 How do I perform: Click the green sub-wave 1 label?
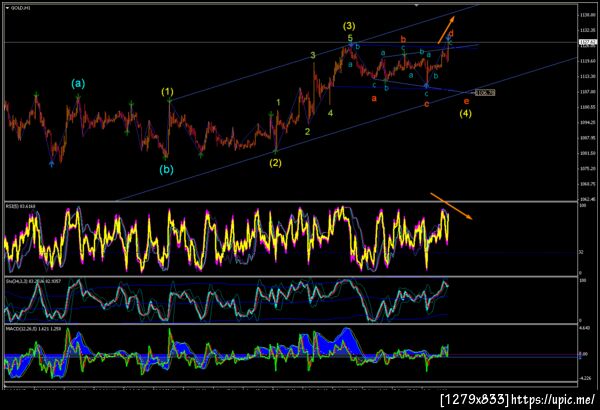click(278, 102)
